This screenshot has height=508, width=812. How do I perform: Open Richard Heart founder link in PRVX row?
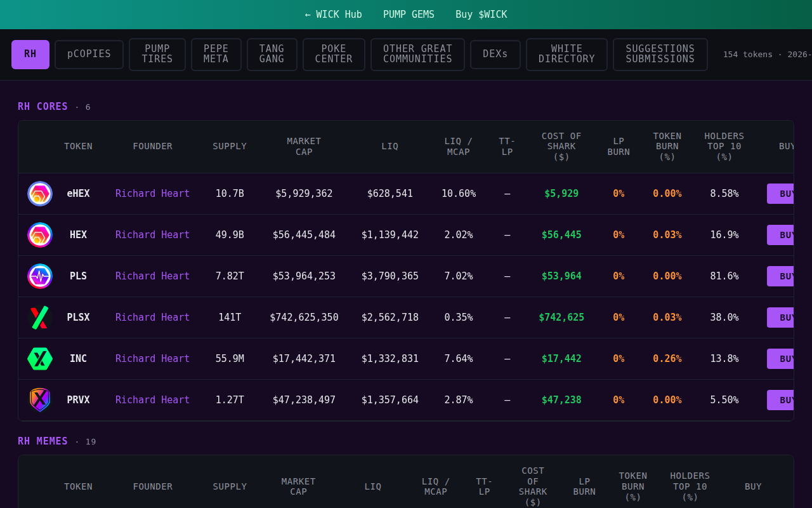152,400
